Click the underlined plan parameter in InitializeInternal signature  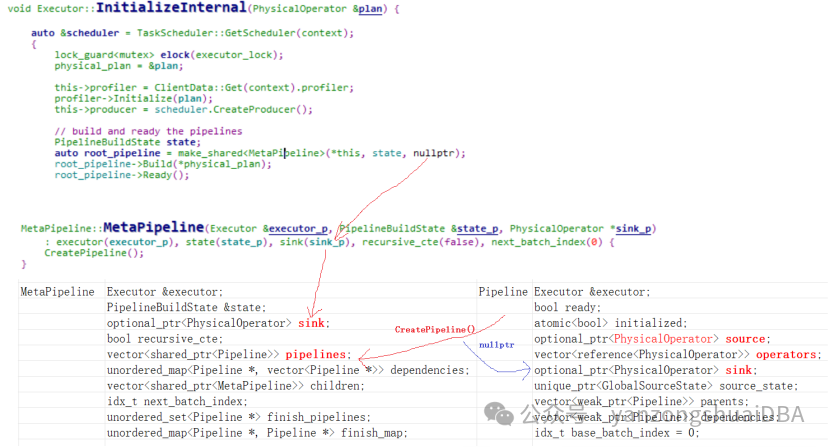pos(371,9)
